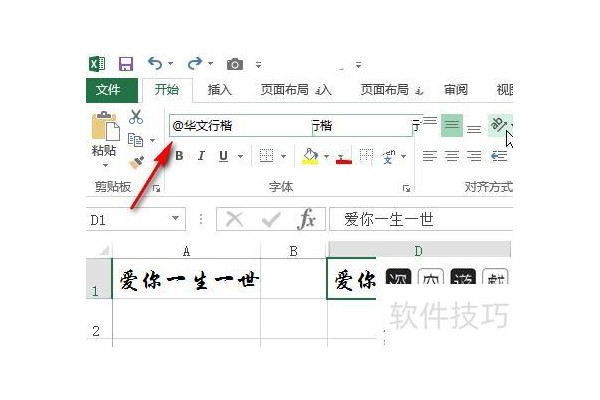
Task: Open the 剪贴板 dialog launcher
Action: point(156,188)
